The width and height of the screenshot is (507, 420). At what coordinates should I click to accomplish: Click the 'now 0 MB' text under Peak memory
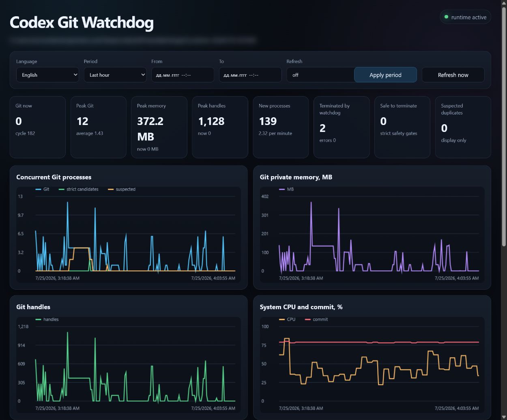point(148,149)
